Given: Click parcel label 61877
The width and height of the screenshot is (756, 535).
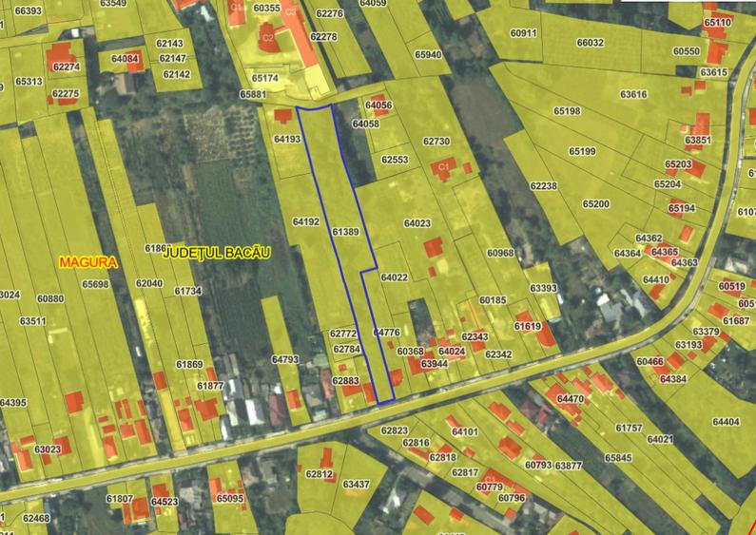Looking at the screenshot, I should tap(210, 386).
